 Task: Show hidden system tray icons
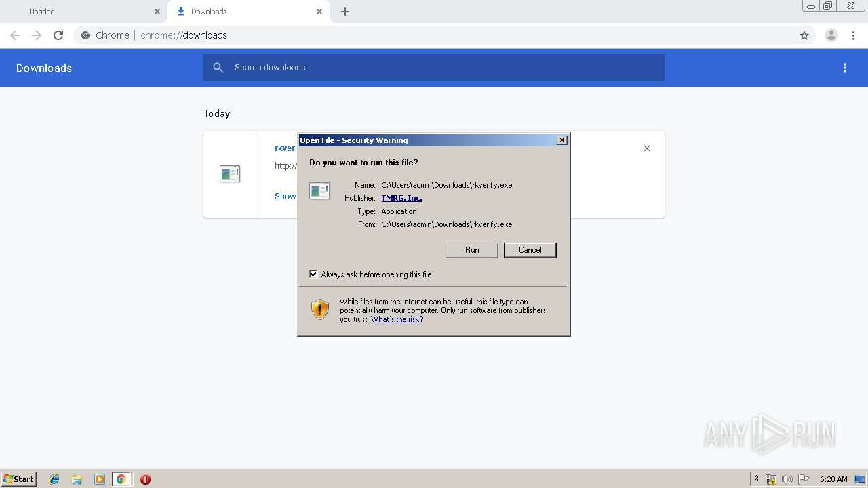[756, 479]
